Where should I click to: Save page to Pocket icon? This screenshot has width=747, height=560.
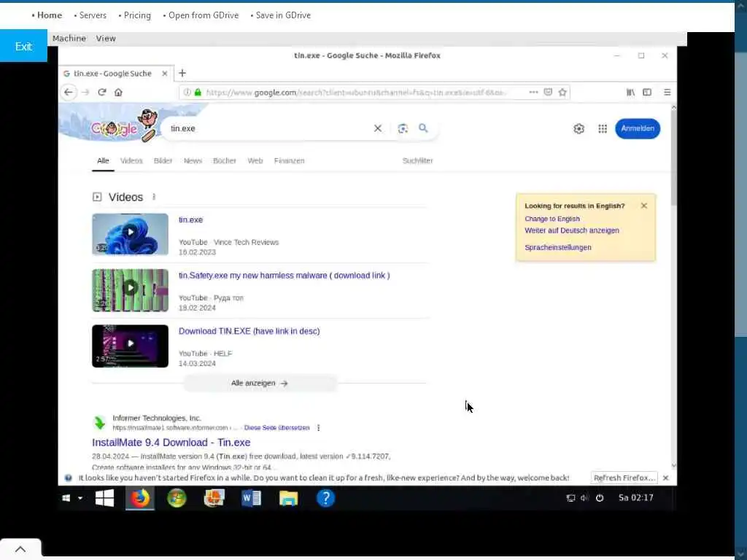pyautogui.click(x=548, y=93)
